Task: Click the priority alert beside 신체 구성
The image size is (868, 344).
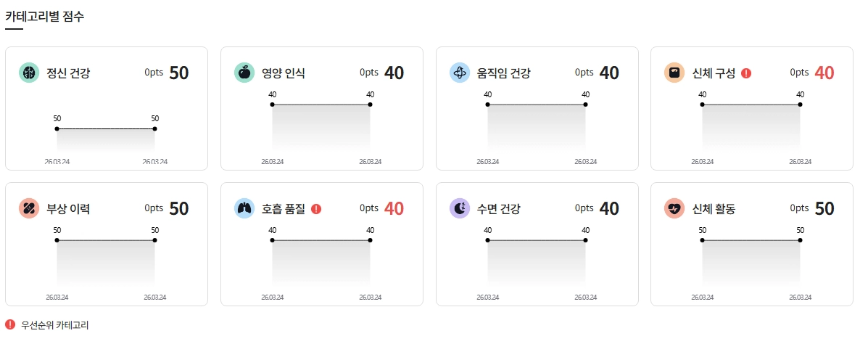Action: coord(746,73)
